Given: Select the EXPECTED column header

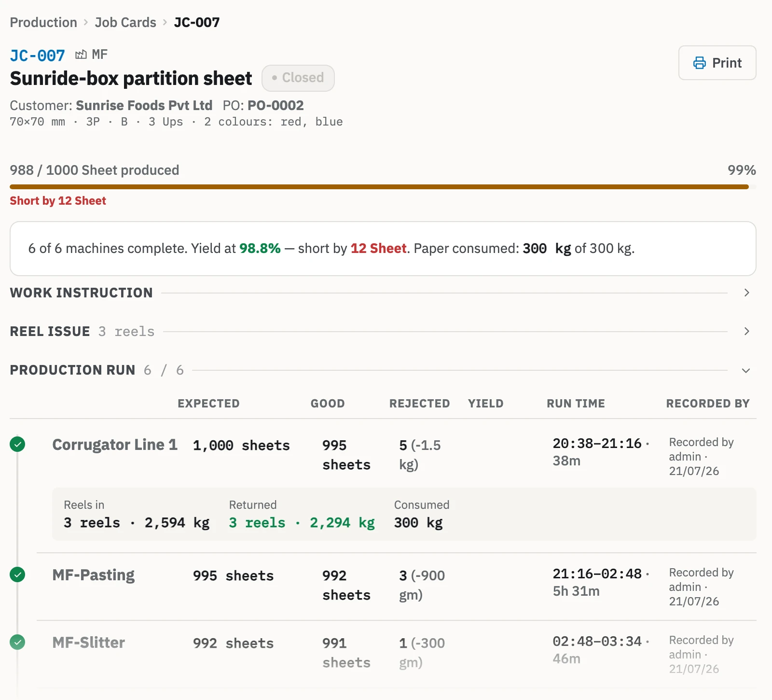Looking at the screenshot, I should pos(208,404).
